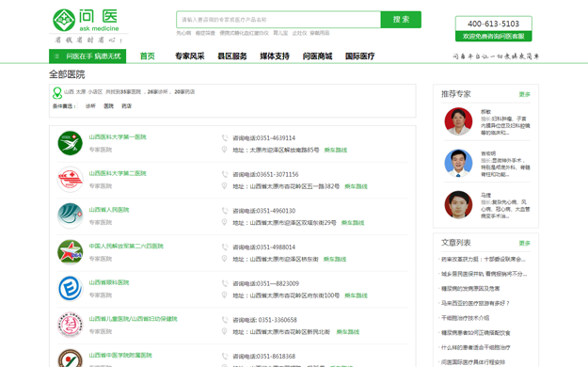Filter results by 药店
The width and height of the screenshot is (588, 367).
[126, 106]
